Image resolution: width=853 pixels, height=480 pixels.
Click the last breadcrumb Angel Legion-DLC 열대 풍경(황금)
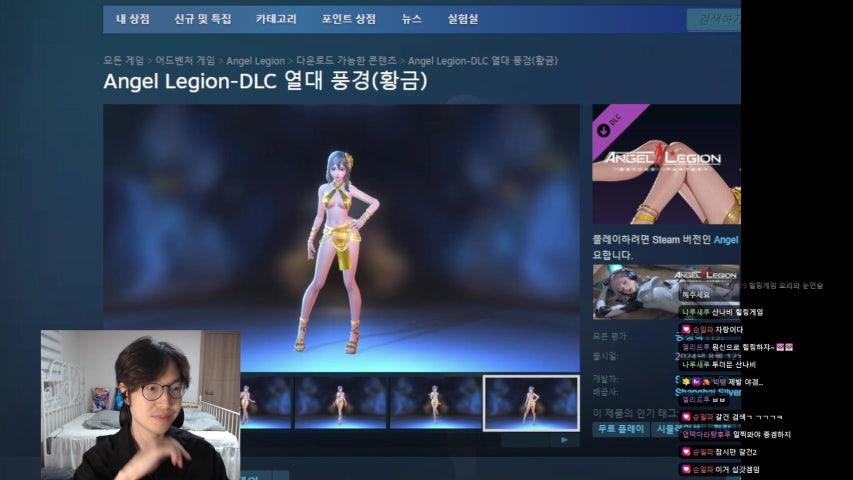tap(483, 60)
